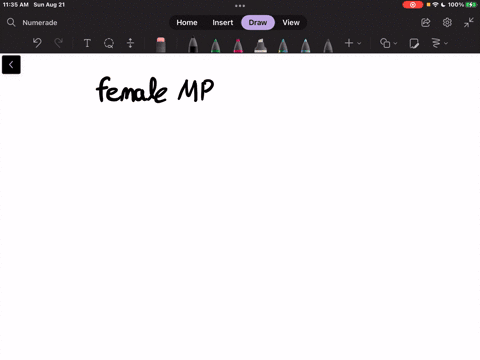This screenshot has height=360, width=480.
Task: Select the Draw tab
Action: click(258, 22)
